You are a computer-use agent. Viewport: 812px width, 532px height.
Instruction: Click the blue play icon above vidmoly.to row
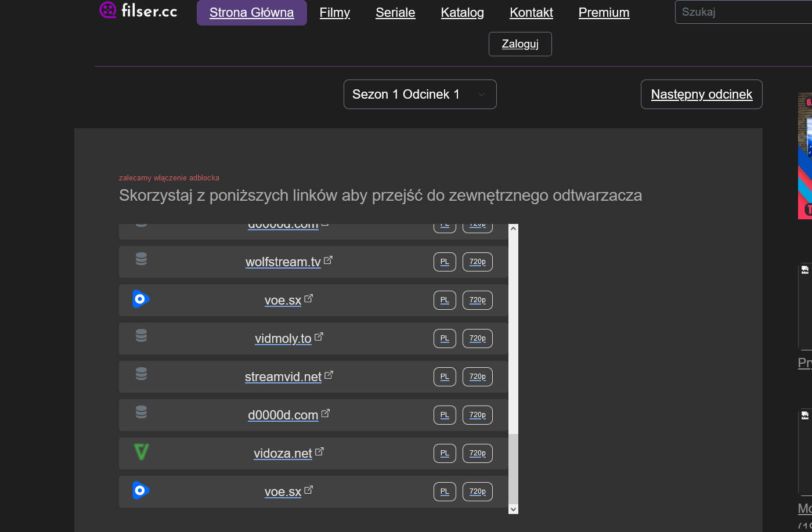click(x=140, y=299)
